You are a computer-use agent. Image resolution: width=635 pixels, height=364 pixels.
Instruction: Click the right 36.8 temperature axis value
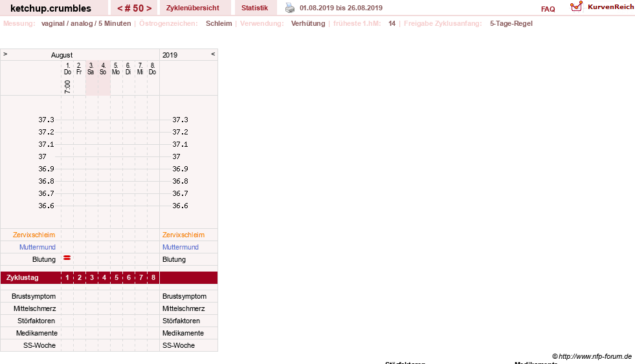tap(180, 181)
